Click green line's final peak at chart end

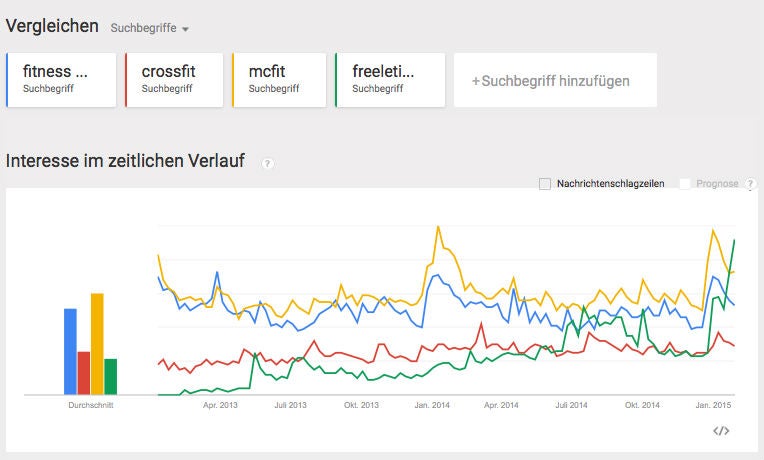735,240
